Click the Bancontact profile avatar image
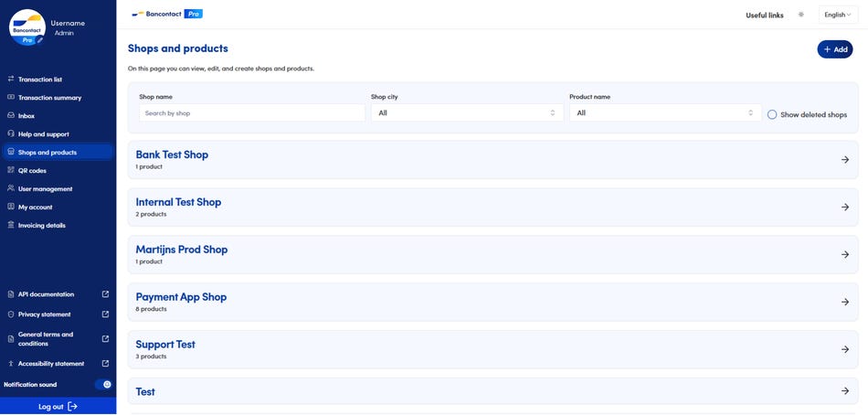The width and height of the screenshot is (868, 415). click(27, 27)
